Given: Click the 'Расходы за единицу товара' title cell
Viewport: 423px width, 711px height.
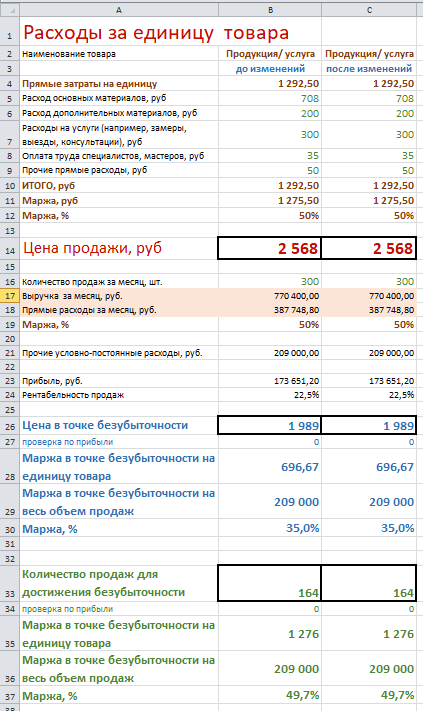Looking at the screenshot, I should point(119,31).
